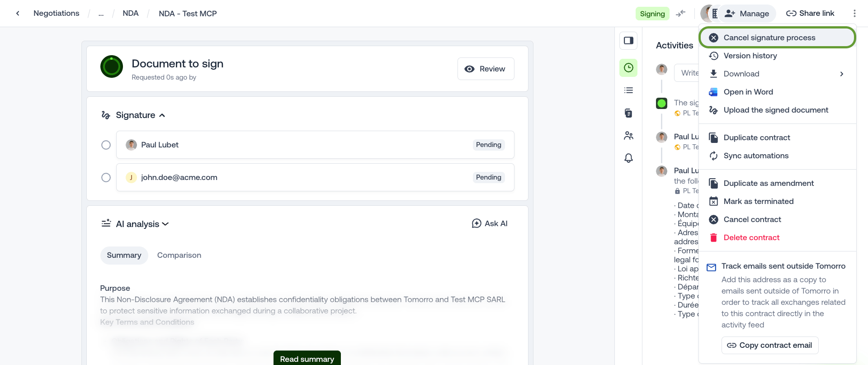Open the participants people sidebar icon
This screenshot has width=868, height=365.
[628, 136]
